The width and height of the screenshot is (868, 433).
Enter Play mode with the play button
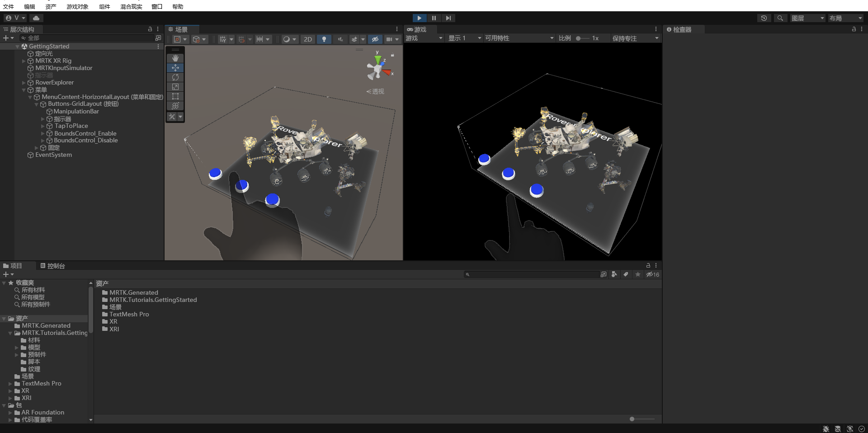tap(420, 18)
